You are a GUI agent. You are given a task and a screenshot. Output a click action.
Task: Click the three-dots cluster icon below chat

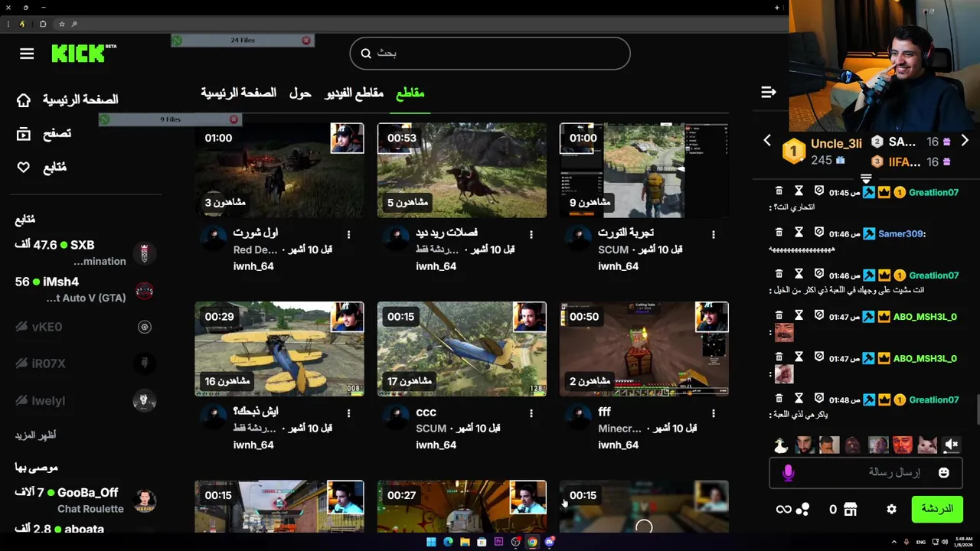[802, 509]
